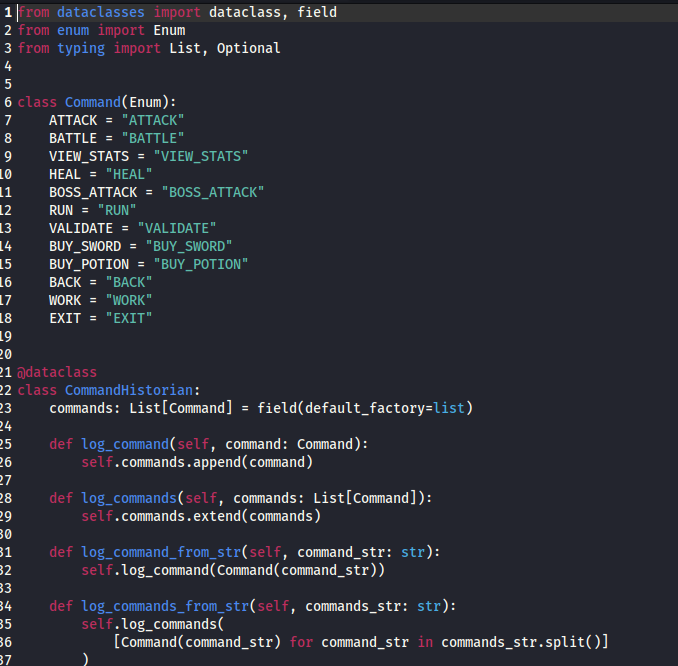Click the @dataclass decorator
Viewport: 678px width, 666px height.
pyautogui.click(x=57, y=372)
